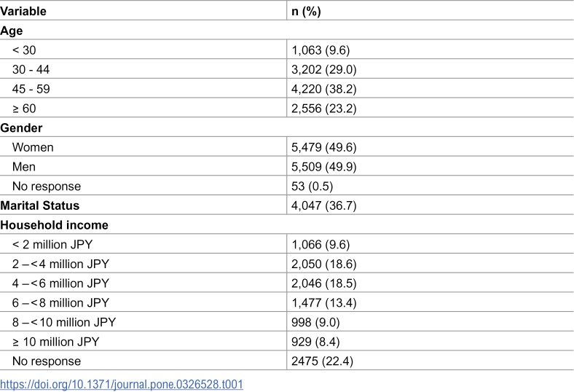Select the Household income heading

tap(54, 224)
